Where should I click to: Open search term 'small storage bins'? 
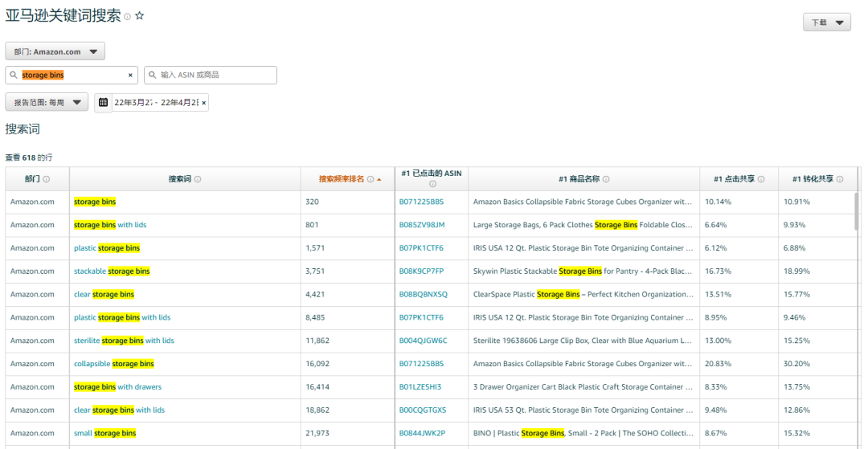click(105, 434)
